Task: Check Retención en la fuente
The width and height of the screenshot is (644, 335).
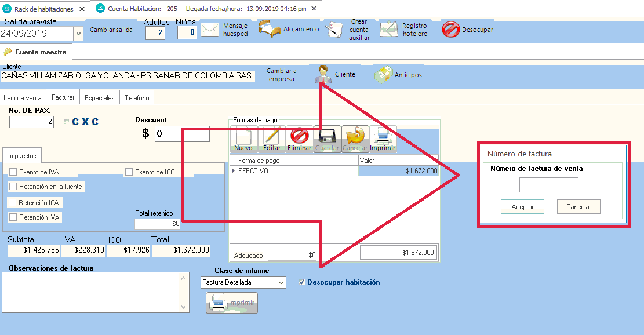Action: [13, 187]
